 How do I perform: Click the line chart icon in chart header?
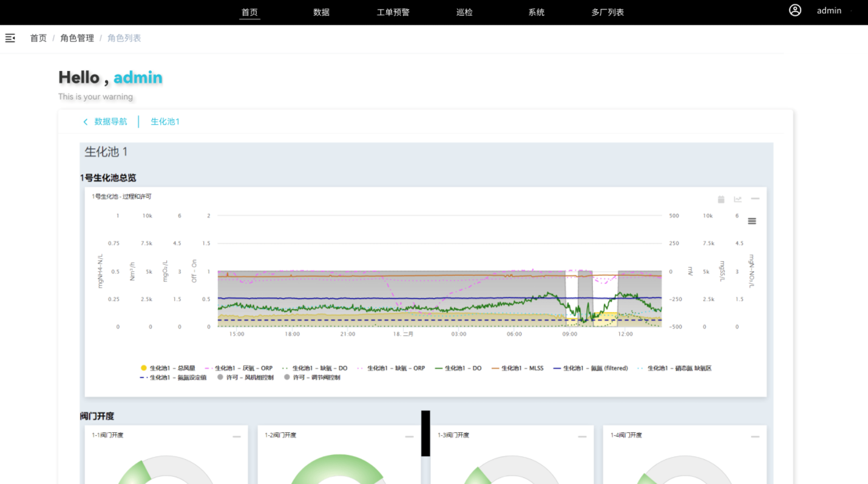pyautogui.click(x=738, y=199)
